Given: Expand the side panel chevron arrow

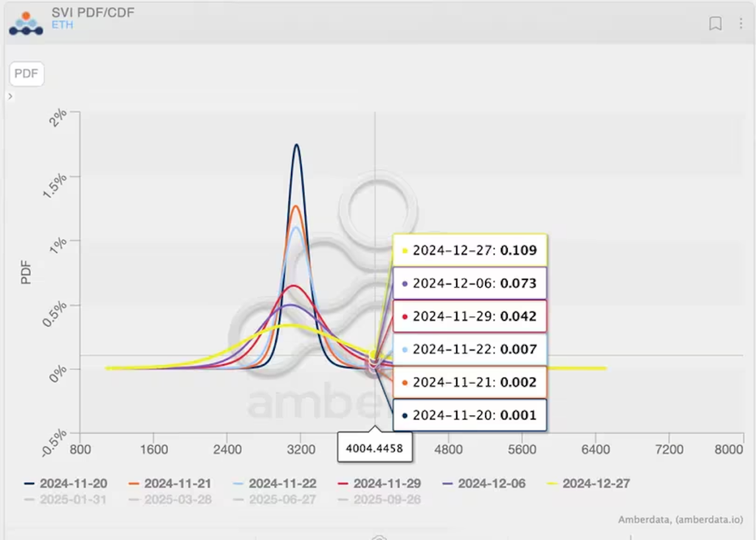Looking at the screenshot, I should tap(10, 97).
